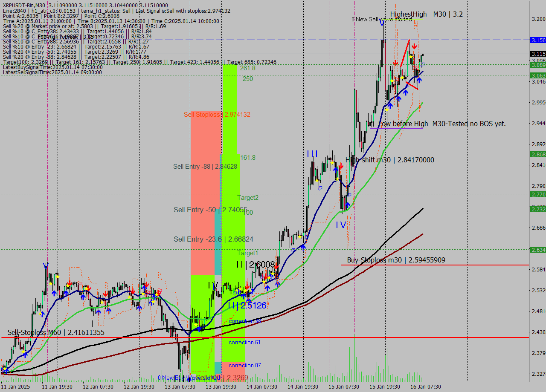546x392 pixels.
Task: Click 'Sell Entry -50 | 2.74055' label
Action: (210, 210)
